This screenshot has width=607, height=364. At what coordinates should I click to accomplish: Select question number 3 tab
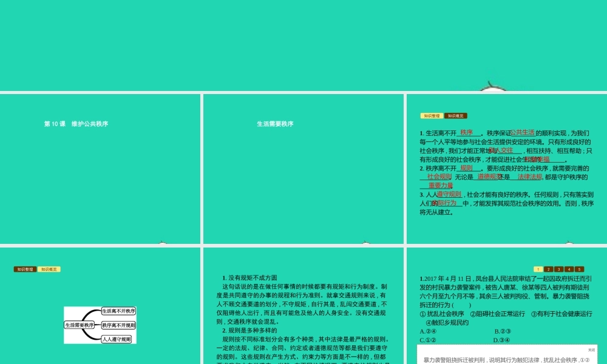[558, 269]
